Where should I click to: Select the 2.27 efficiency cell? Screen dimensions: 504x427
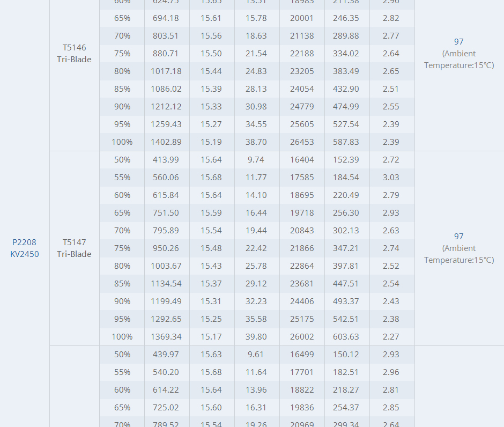[x=391, y=336]
